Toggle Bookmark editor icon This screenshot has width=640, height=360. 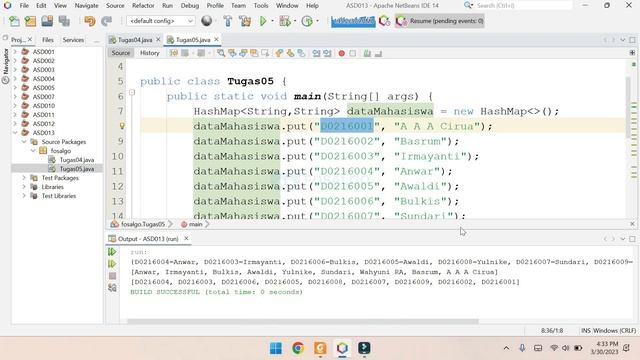tap(301, 53)
